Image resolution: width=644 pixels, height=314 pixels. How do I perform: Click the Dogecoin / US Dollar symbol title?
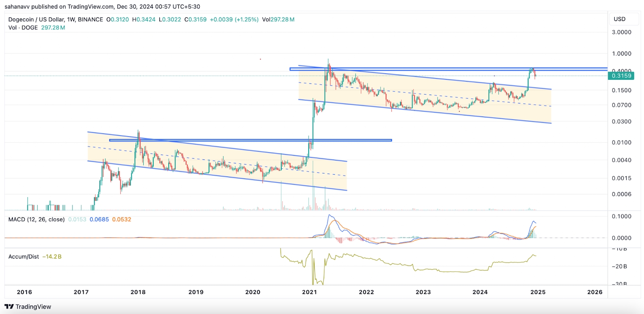[56, 19]
